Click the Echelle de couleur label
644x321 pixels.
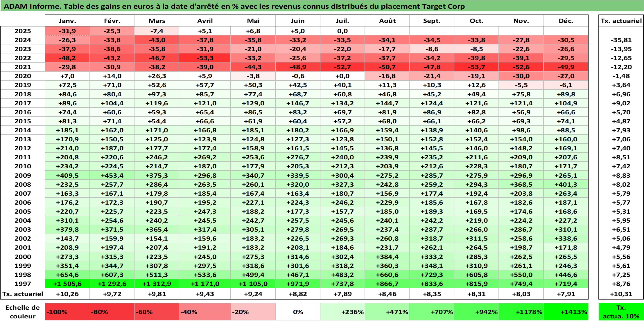[23, 312]
